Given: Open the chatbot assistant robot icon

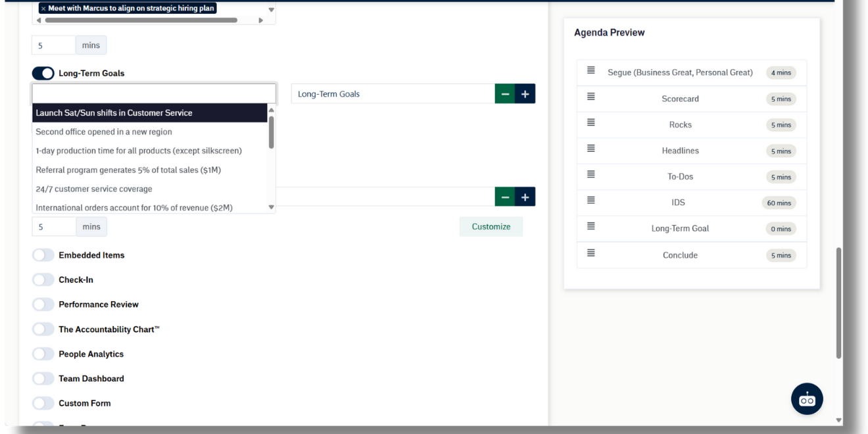Looking at the screenshot, I should [x=806, y=399].
